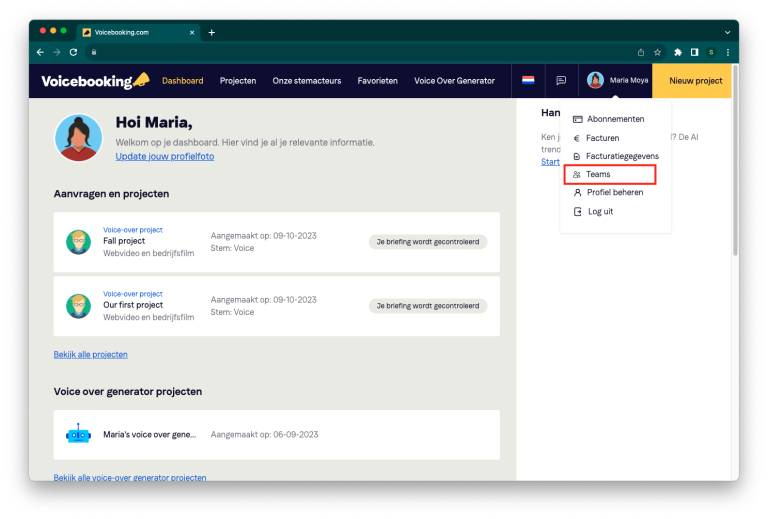Open the browser three-dot menu
Screen dimensions: 768x519
coord(728,52)
